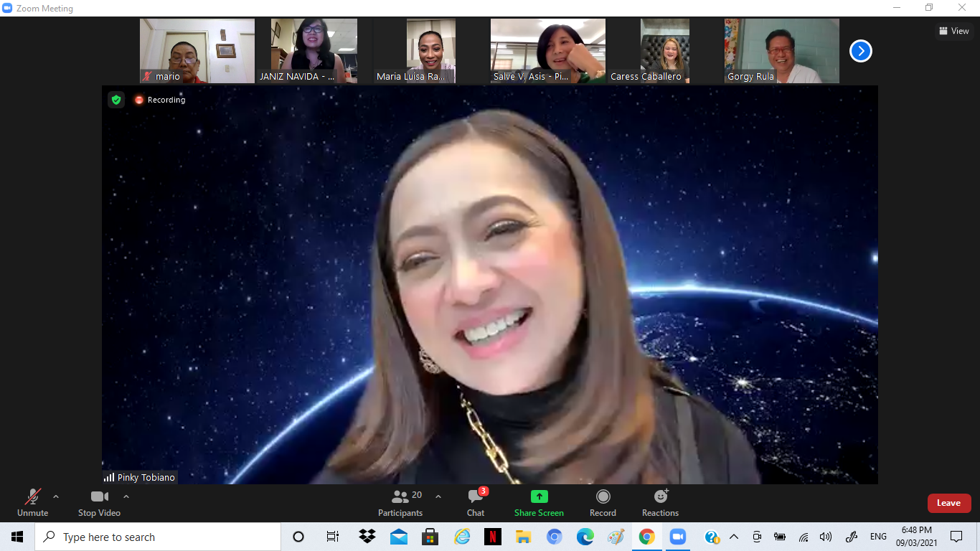This screenshot has width=980, height=551.
Task: Open Dropbox from the taskbar
Action: click(x=367, y=537)
